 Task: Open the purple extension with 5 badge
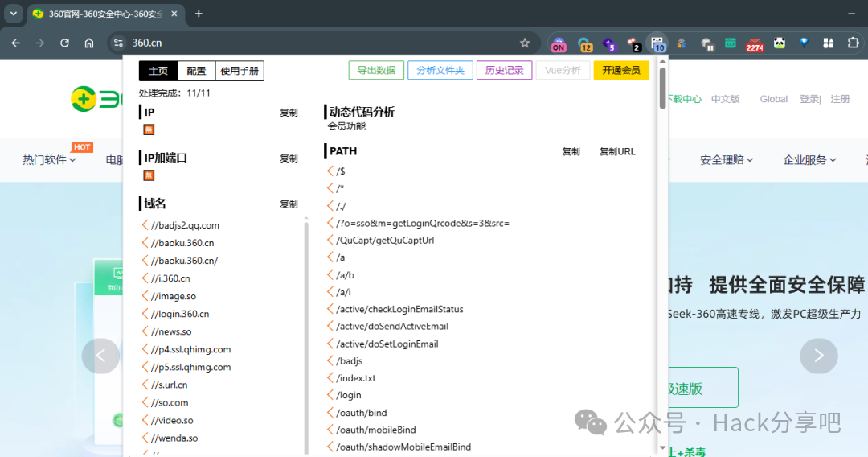pos(609,43)
